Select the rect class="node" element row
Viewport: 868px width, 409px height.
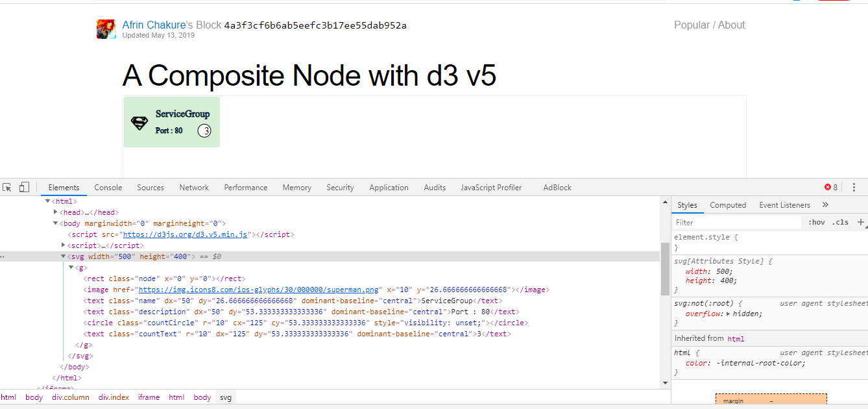[x=330, y=279]
